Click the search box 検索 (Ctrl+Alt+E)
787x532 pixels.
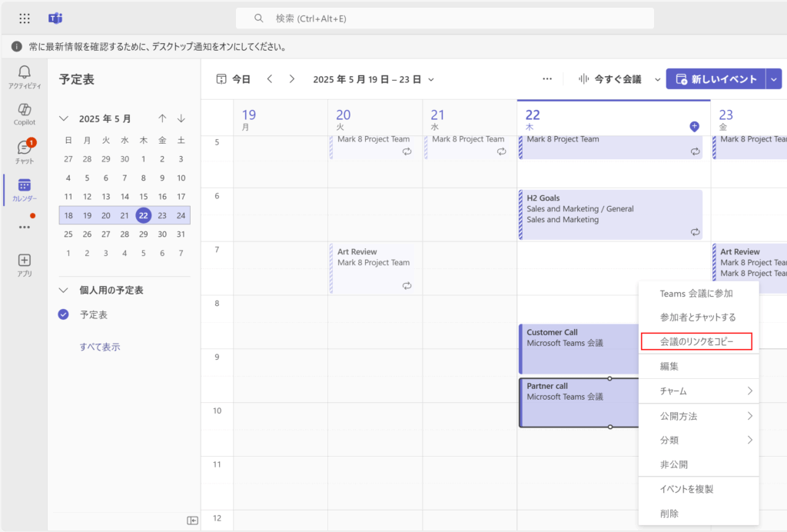coord(445,18)
